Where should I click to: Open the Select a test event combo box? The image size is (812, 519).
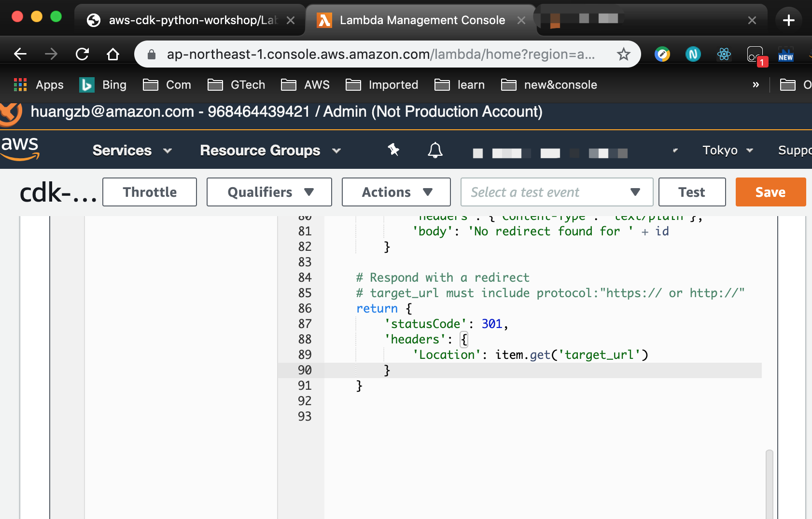tap(557, 192)
